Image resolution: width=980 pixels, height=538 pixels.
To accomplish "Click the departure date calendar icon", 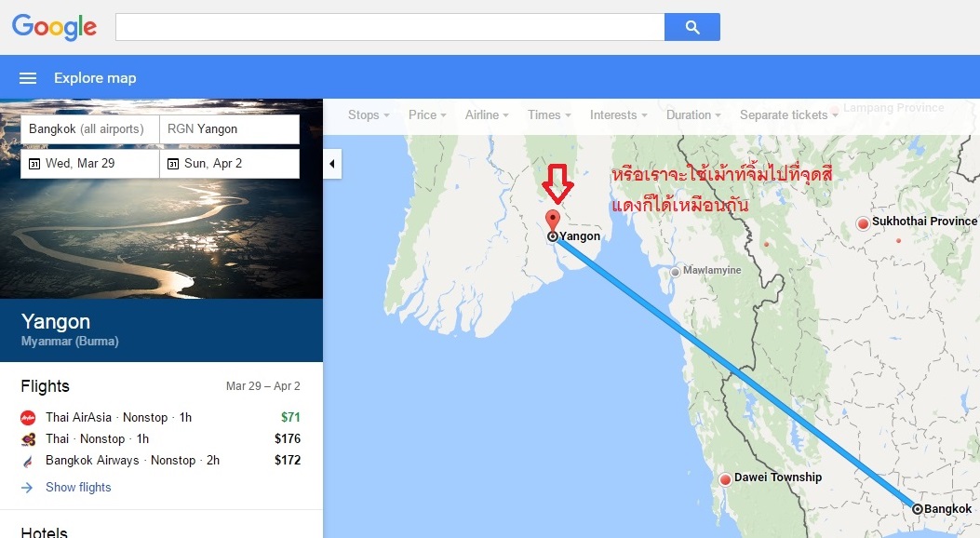I will pyautogui.click(x=34, y=164).
